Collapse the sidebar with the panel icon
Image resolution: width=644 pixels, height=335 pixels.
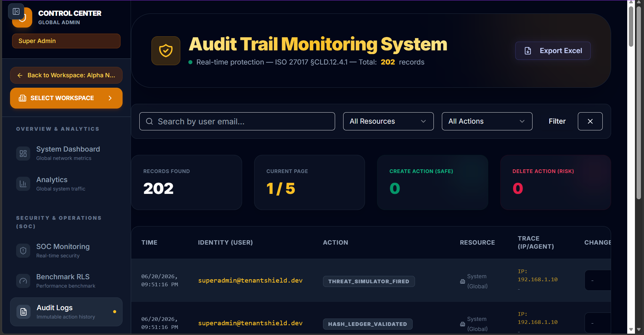click(16, 11)
